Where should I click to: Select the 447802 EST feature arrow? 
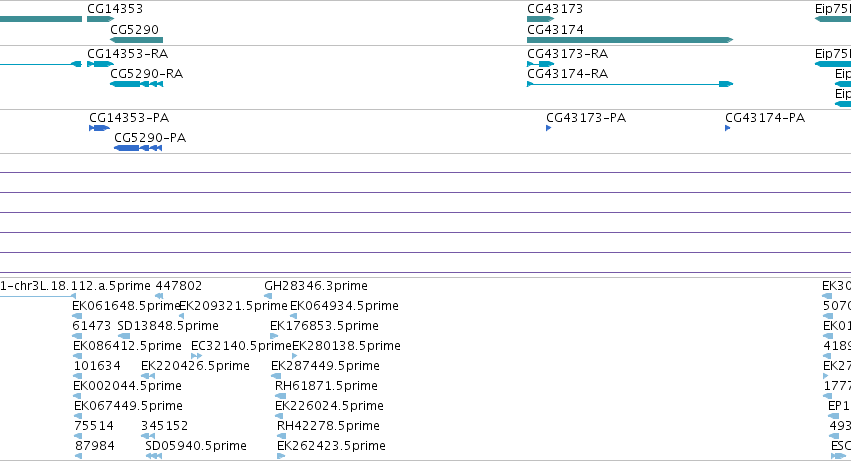159,296
